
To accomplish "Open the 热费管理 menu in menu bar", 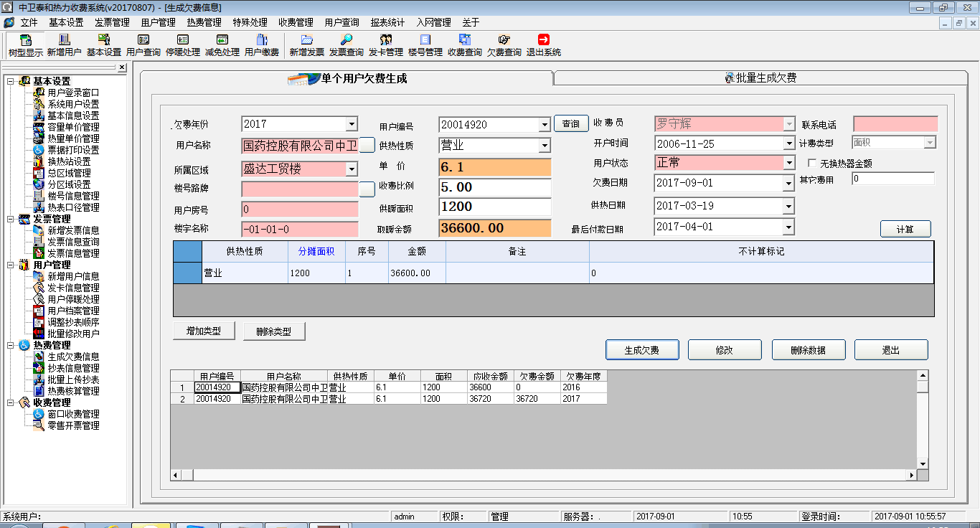I will tap(204, 22).
